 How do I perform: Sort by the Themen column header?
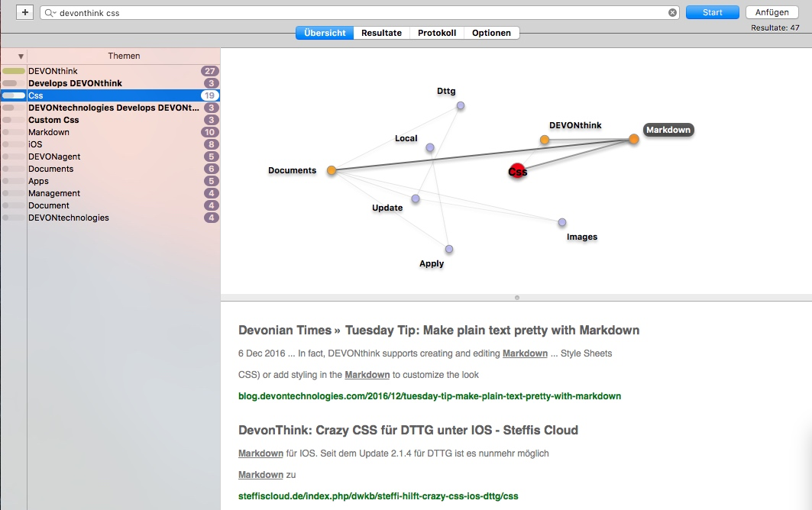tap(124, 56)
